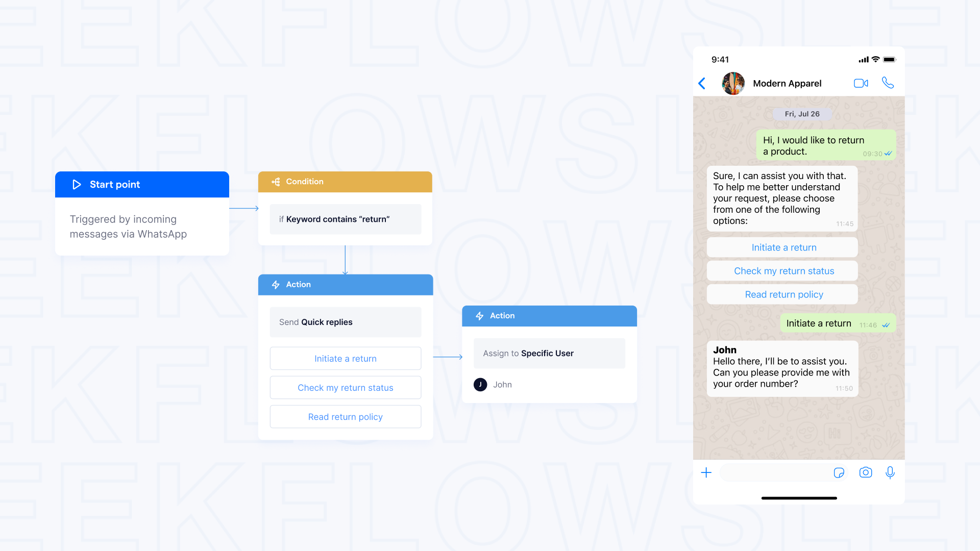This screenshot has height=551, width=980.
Task: Expand the Assign to Specific User action
Action: pyautogui.click(x=549, y=353)
